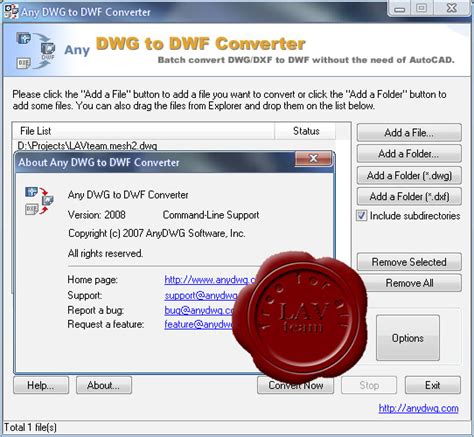Click the Add a File... button

point(409,133)
